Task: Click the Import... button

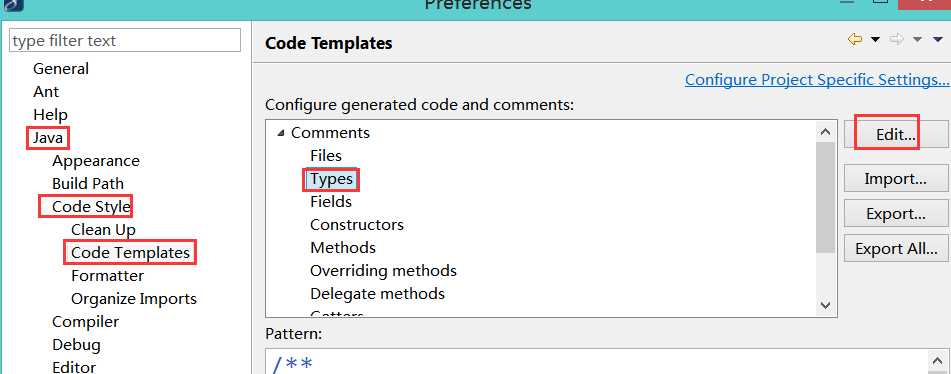Action: (896, 179)
